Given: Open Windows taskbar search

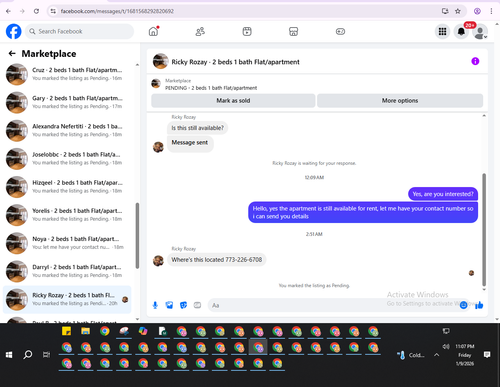Looking at the screenshot, I should pyautogui.click(x=28, y=355).
